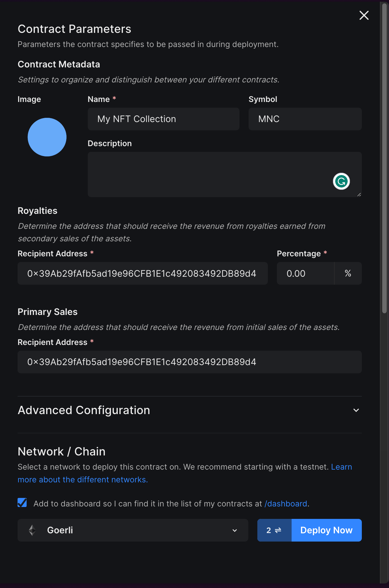The height and width of the screenshot is (588, 389).
Task: Click the Grammarly icon in the Description box
Action: tap(342, 181)
